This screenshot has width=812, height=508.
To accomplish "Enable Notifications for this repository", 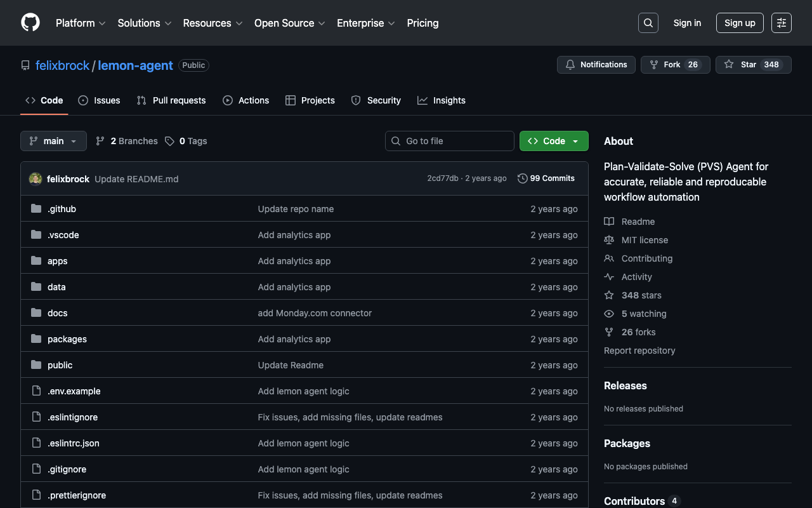I will coord(596,65).
